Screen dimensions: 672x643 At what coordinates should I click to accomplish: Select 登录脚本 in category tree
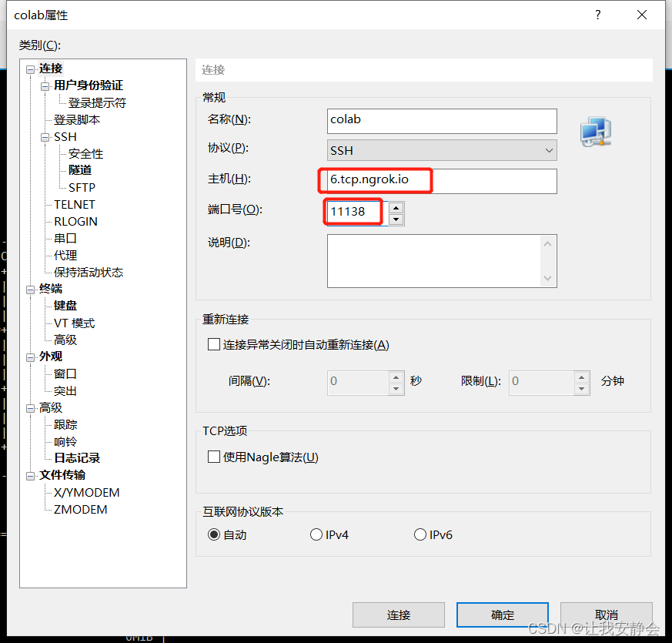click(77, 119)
